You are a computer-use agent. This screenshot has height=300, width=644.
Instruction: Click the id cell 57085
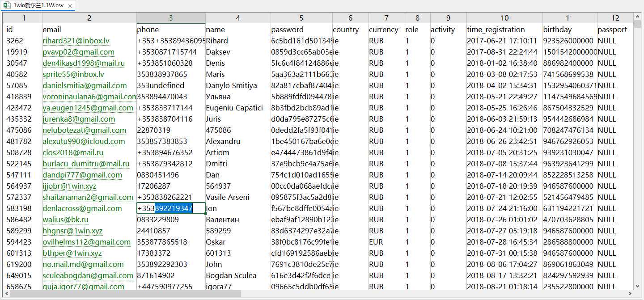tap(23, 85)
